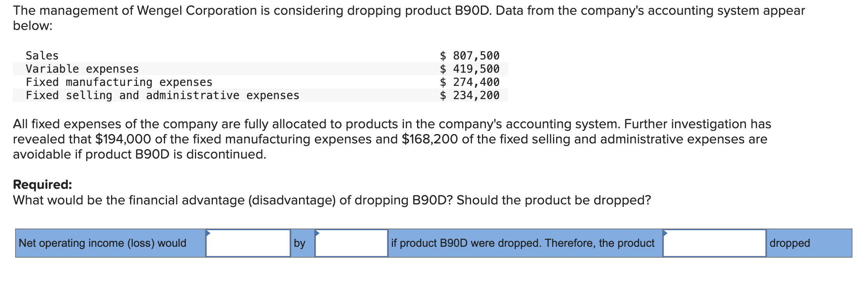
Task: Click the first answer blank after 'would'
Action: tap(249, 244)
